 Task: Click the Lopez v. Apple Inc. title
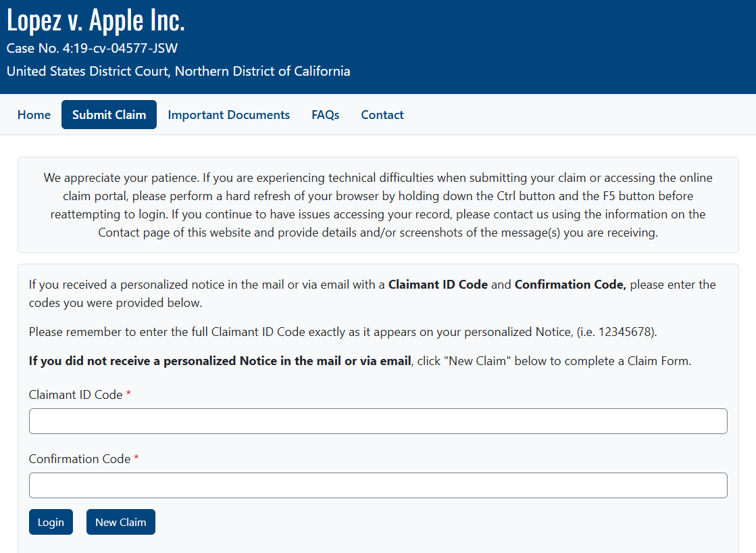pyautogui.click(x=95, y=21)
